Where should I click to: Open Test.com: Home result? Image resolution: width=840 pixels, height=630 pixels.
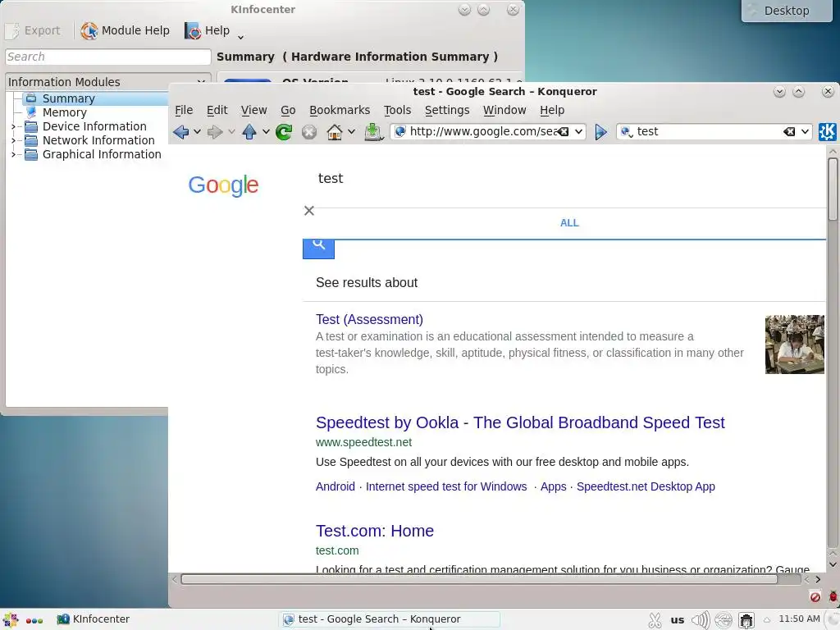pyautogui.click(x=374, y=531)
